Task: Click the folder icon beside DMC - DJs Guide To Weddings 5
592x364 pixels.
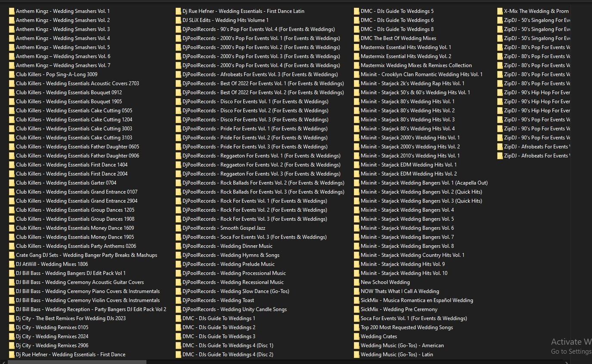Action: point(356,11)
